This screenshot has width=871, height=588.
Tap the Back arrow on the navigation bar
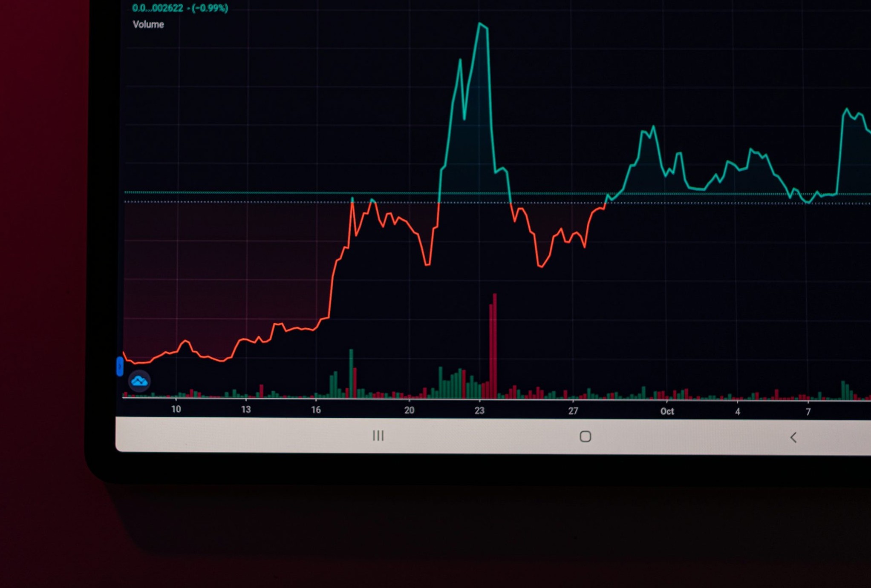pos(793,437)
